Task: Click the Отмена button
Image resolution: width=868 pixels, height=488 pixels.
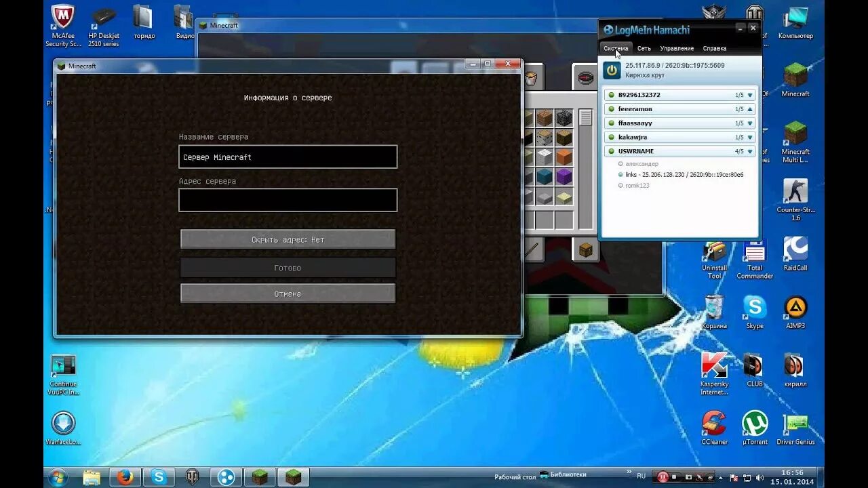Action: click(x=288, y=293)
